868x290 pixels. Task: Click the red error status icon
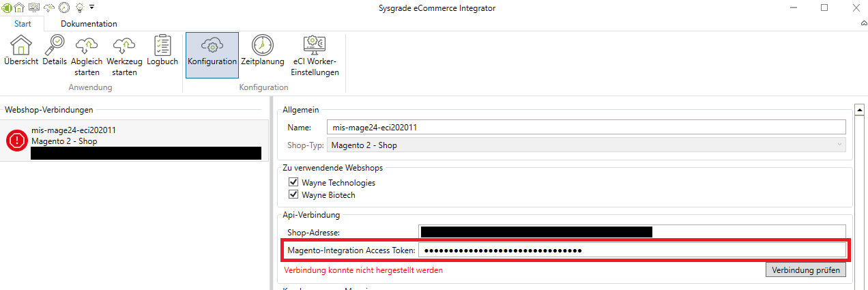point(17,140)
